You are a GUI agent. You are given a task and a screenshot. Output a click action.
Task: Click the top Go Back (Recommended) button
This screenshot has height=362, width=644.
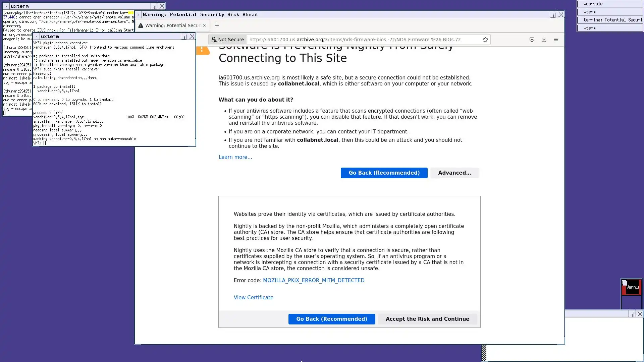click(x=384, y=173)
